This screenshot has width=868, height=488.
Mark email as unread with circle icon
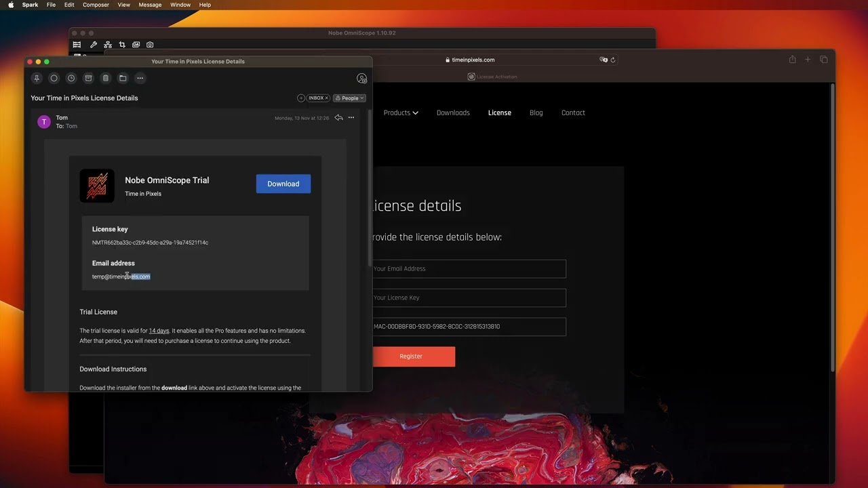(x=54, y=78)
